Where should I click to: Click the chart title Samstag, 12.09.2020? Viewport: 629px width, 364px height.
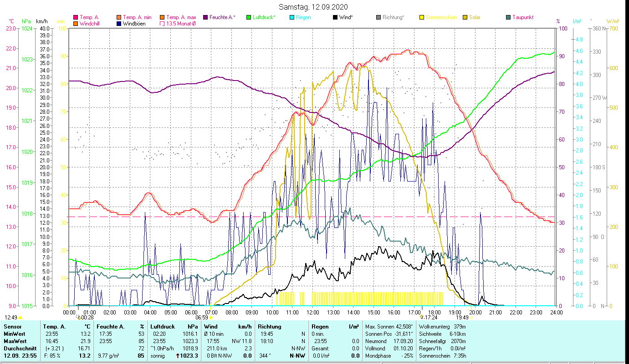point(314,7)
